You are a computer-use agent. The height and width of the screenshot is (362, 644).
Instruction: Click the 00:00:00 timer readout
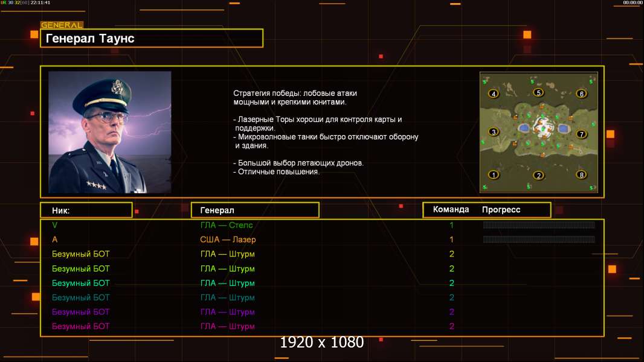tap(633, 2)
